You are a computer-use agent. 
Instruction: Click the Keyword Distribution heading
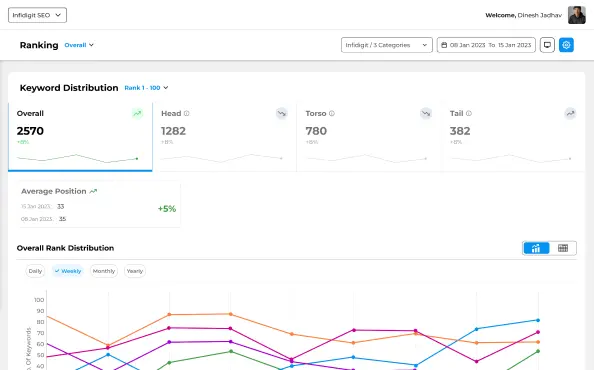[69, 88]
